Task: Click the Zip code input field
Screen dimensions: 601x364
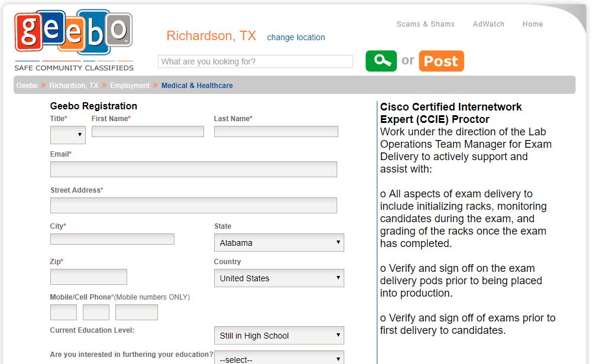Action: (x=89, y=277)
